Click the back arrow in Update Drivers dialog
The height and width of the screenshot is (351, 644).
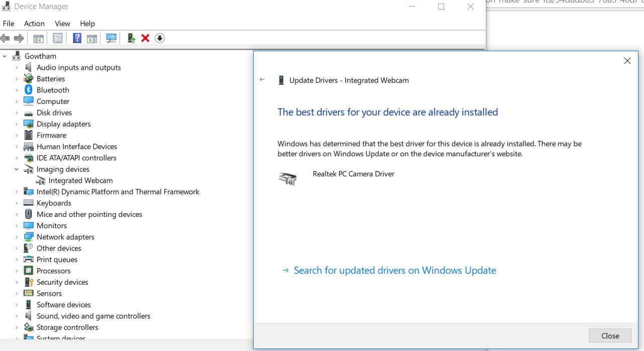pos(262,80)
